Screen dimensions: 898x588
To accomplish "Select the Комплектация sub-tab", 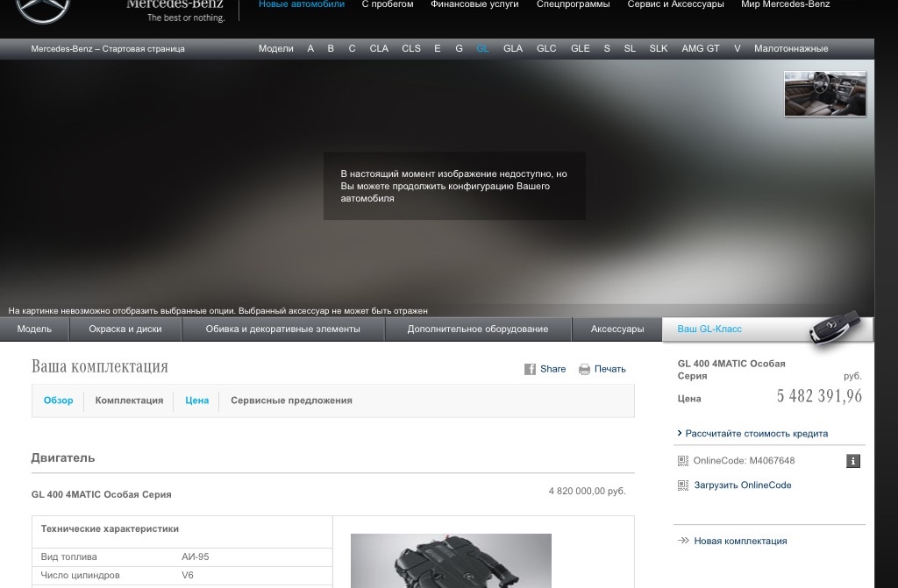I will 129,400.
